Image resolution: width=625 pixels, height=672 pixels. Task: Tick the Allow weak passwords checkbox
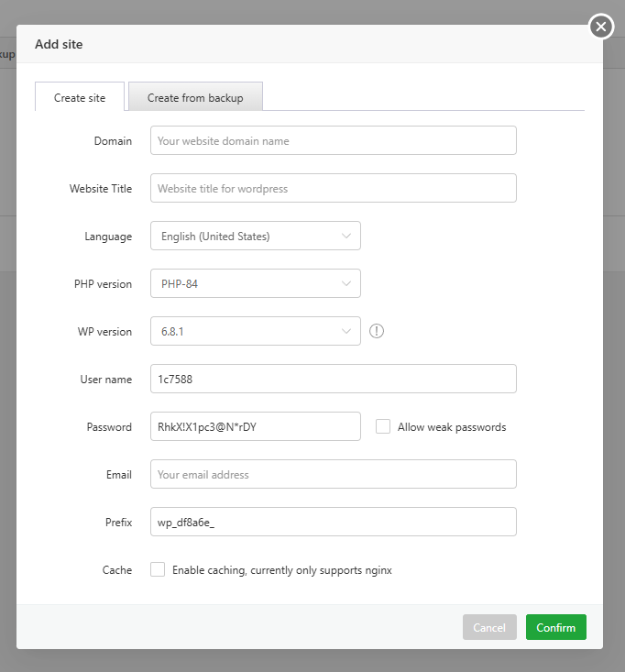pyautogui.click(x=383, y=426)
